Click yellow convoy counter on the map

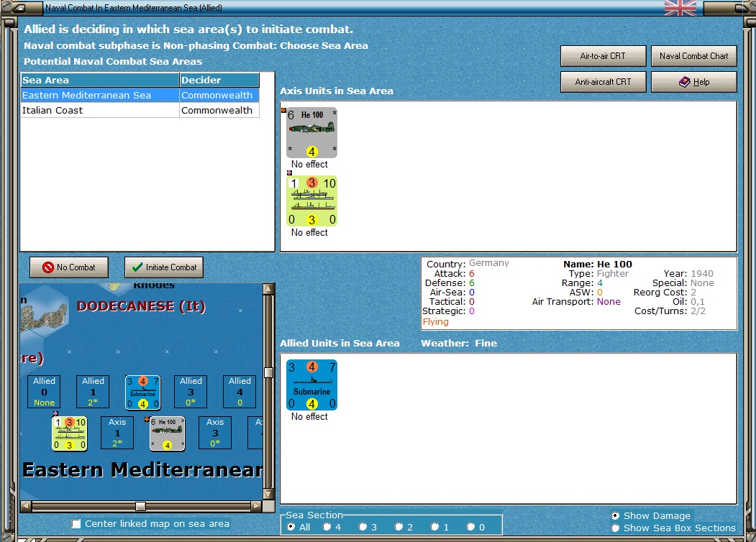[x=70, y=433]
